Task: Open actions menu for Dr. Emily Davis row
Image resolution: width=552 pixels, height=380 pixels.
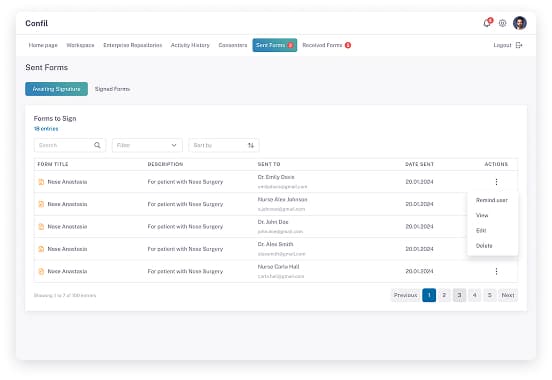Action: (496, 182)
